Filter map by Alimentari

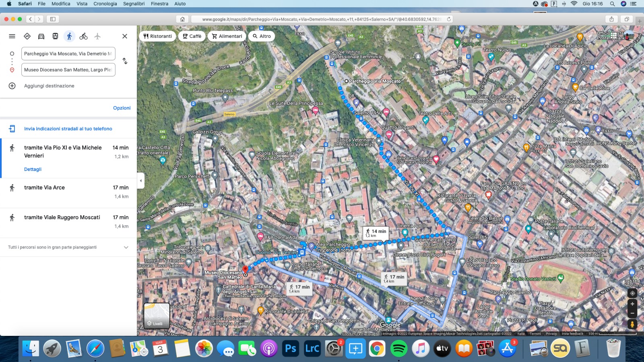tap(227, 36)
